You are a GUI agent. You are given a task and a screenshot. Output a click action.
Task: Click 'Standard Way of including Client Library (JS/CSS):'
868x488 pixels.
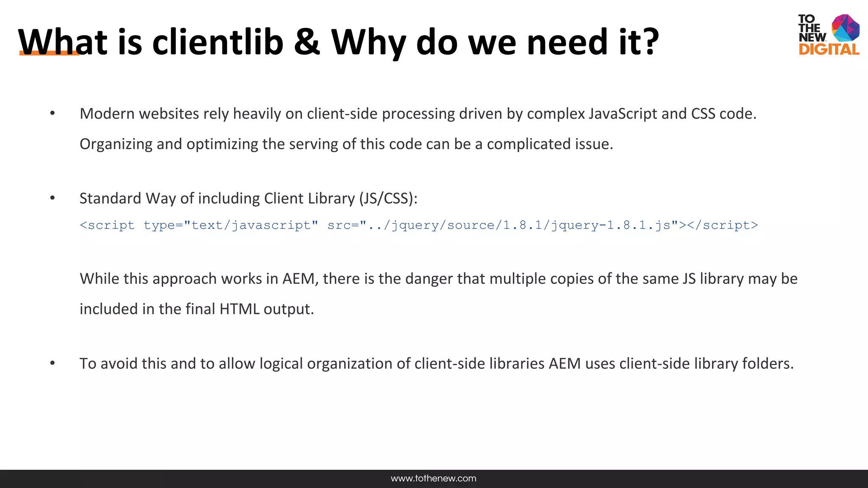coord(248,198)
